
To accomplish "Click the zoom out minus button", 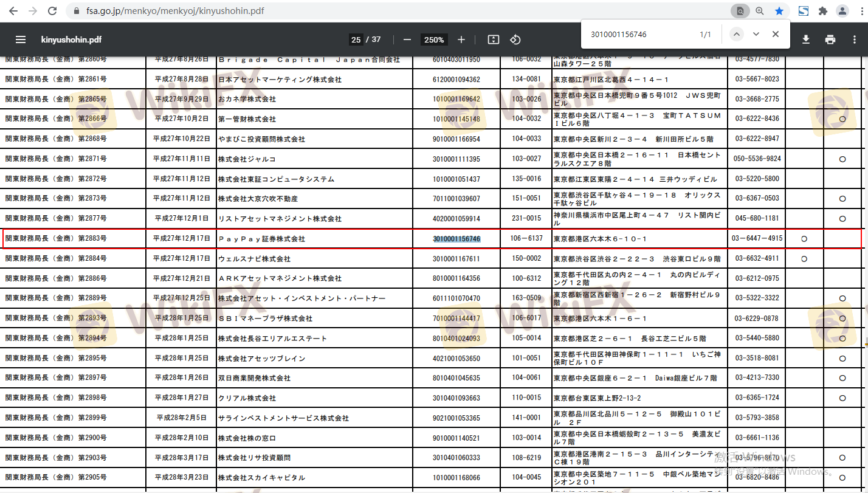I will point(407,40).
